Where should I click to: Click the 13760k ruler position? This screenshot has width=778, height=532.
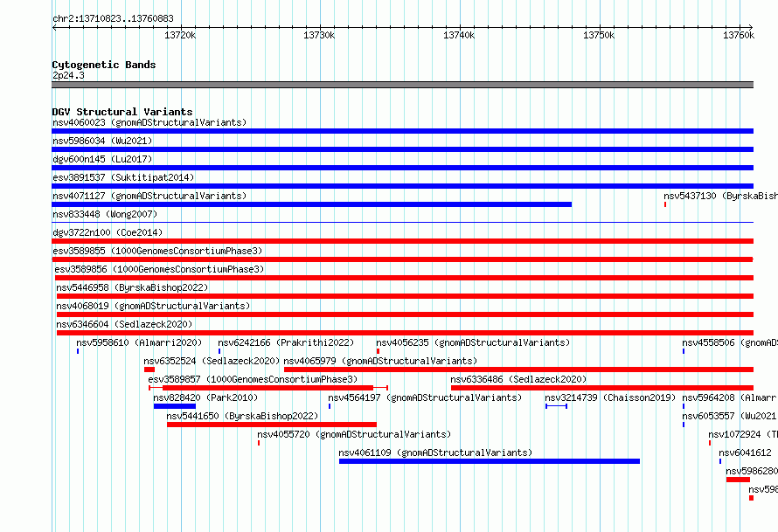pos(739,35)
